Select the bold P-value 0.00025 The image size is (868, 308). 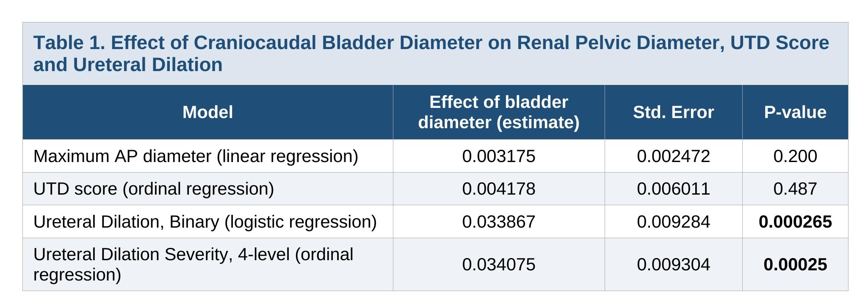click(795, 264)
